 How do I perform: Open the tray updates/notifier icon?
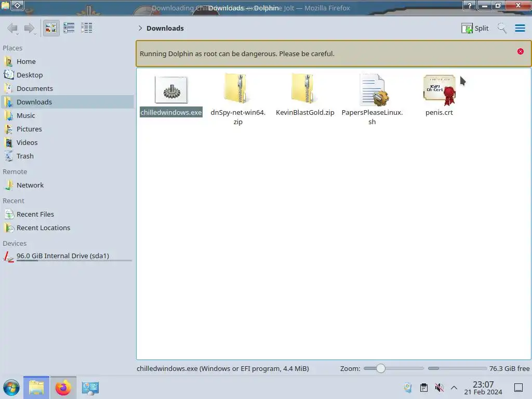[408, 388]
